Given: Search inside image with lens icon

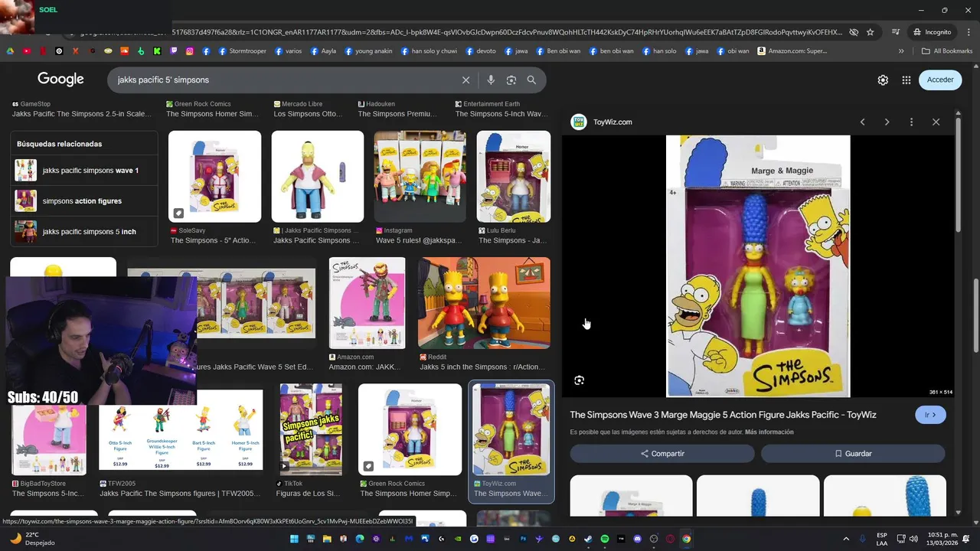Looking at the screenshot, I should [580, 380].
